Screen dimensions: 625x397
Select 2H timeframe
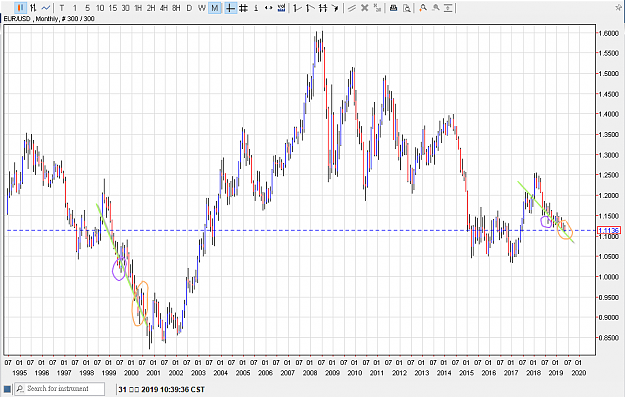point(151,8)
